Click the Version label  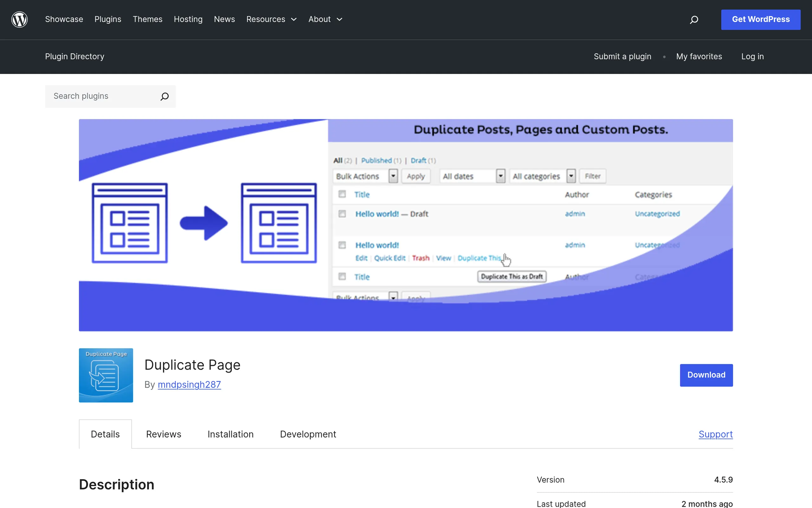550,480
